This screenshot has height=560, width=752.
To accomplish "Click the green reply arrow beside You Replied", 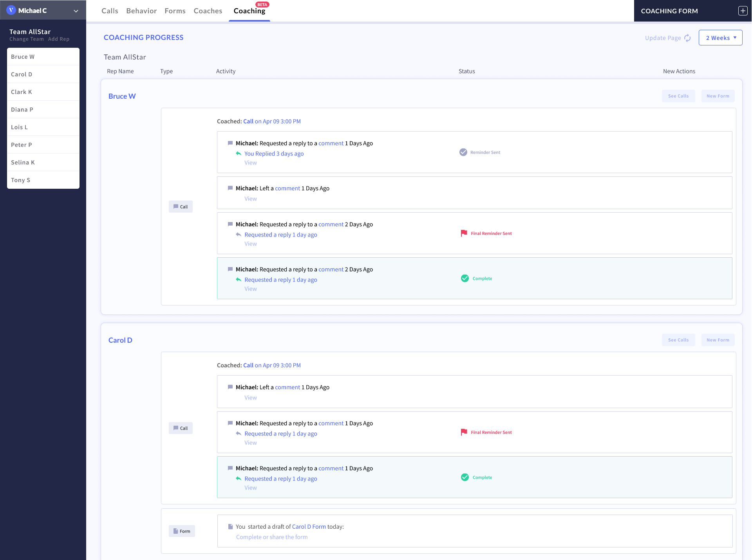I will point(239,154).
